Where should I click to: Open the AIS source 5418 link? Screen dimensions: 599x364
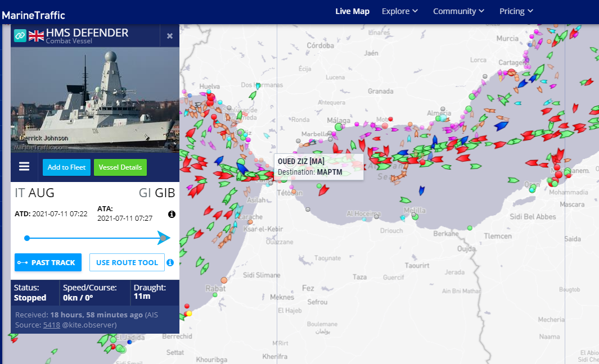pos(51,325)
